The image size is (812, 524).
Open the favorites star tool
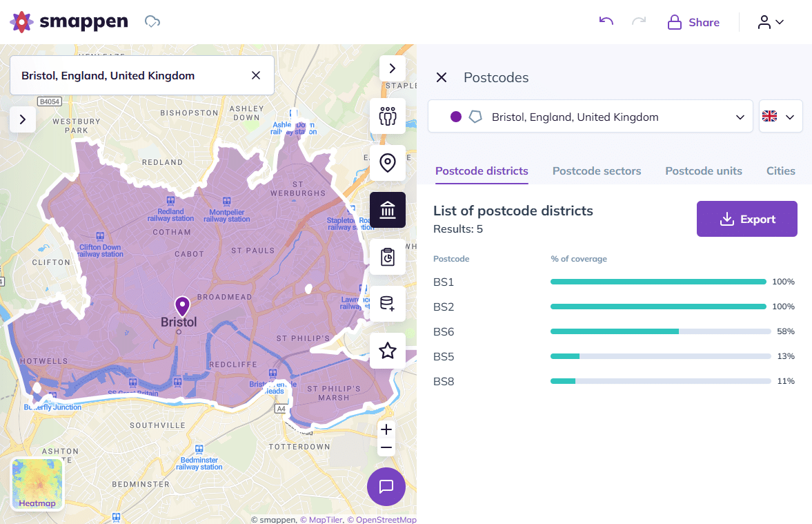[388, 351]
